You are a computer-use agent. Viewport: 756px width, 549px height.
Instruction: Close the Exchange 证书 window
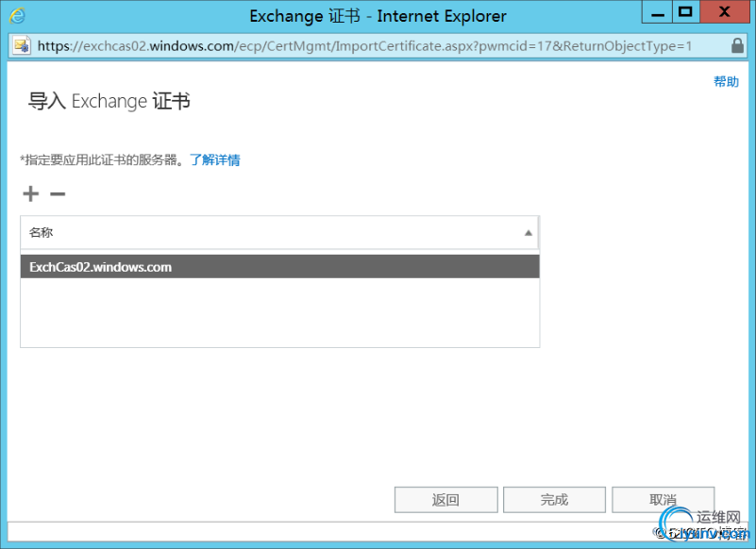(724, 12)
